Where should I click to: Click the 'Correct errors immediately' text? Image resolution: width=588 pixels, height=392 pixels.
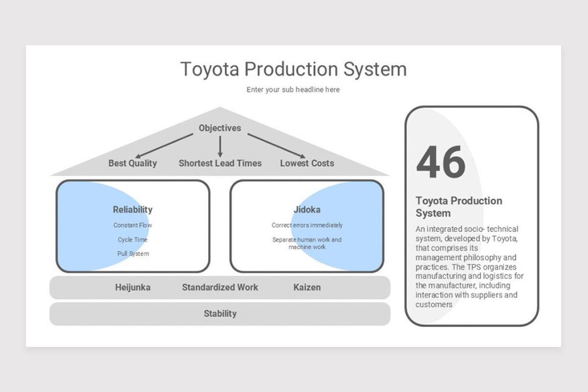click(x=307, y=225)
